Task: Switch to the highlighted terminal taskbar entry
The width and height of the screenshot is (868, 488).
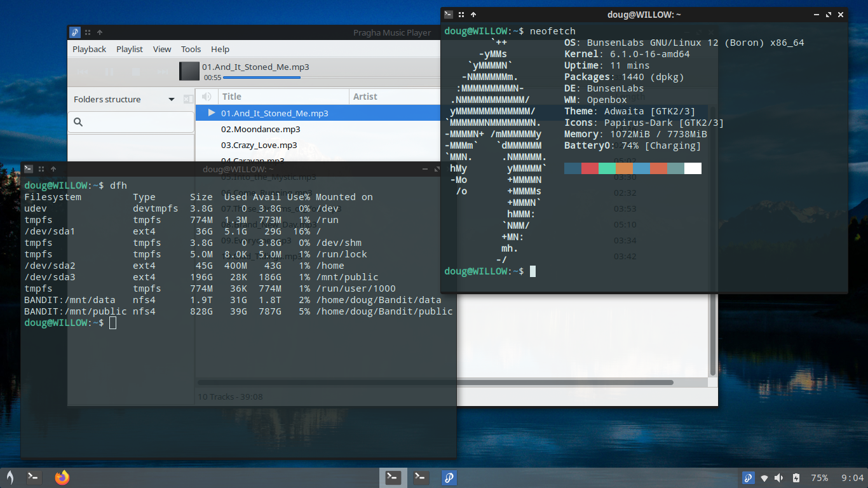Action: tap(393, 478)
